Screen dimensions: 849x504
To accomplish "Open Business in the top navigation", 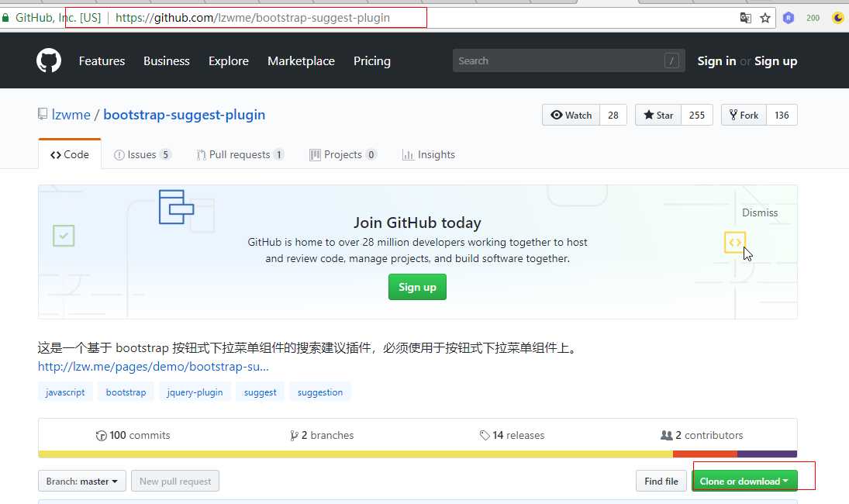I will coord(167,60).
